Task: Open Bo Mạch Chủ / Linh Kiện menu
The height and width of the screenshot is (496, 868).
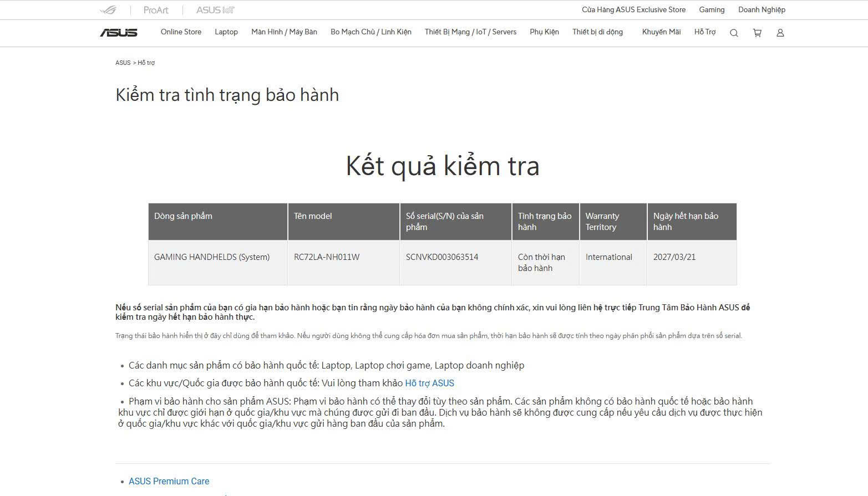Action: (x=371, y=32)
